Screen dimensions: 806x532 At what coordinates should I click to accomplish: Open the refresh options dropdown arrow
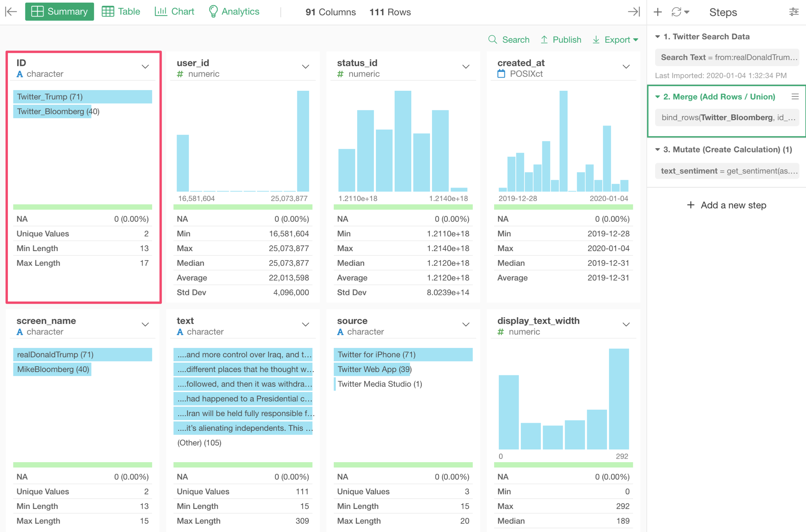[687, 12]
